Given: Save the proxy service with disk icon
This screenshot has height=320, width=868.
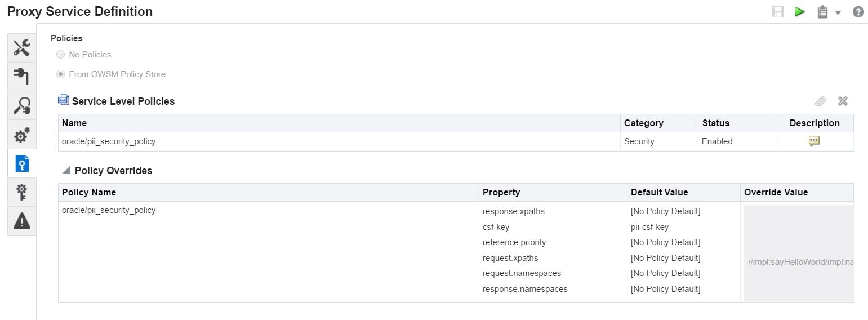Looking at the screenshot, I should pos(778,12).
